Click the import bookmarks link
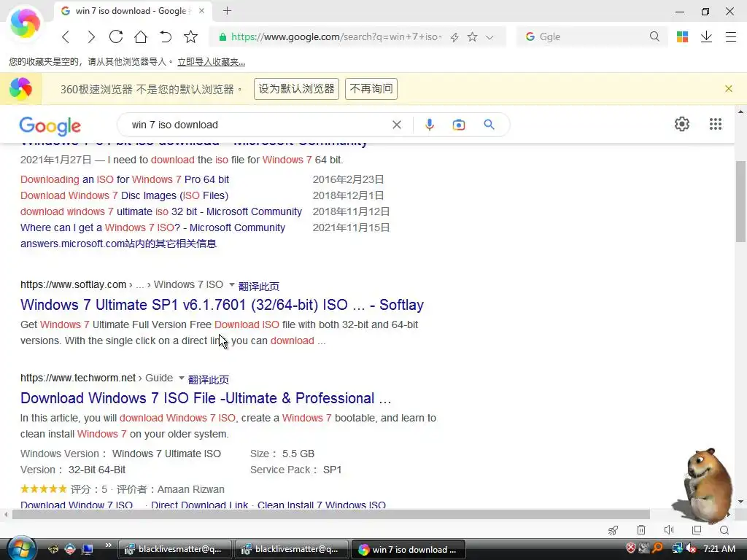Screen dimensions: 747x560 (211, 62)
